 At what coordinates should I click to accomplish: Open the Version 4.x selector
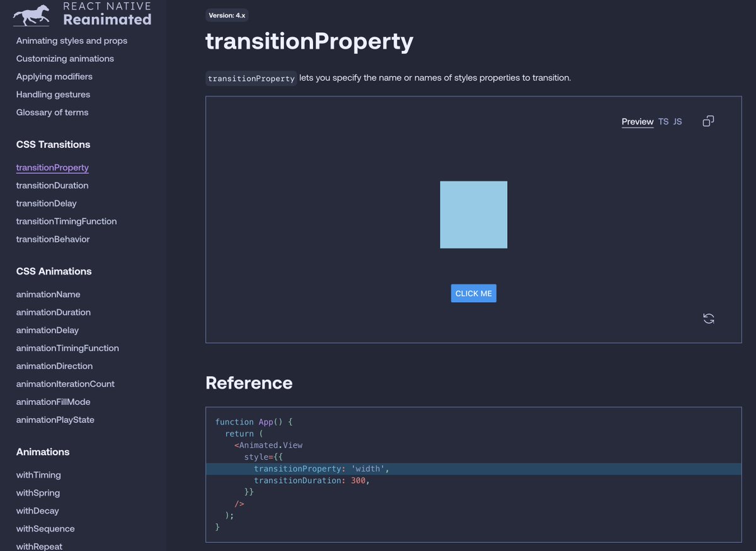click(x=227, y=15)
